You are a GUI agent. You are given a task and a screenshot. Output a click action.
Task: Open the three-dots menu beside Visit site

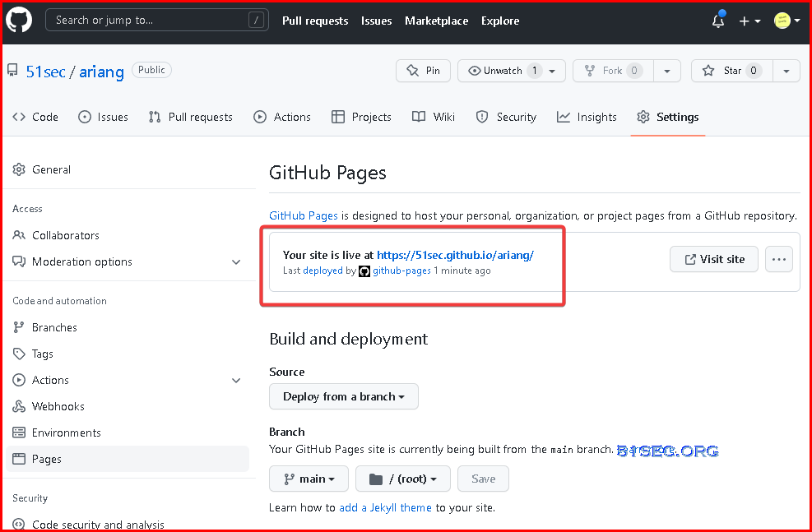pyautogui.click(x=779, y=259)
